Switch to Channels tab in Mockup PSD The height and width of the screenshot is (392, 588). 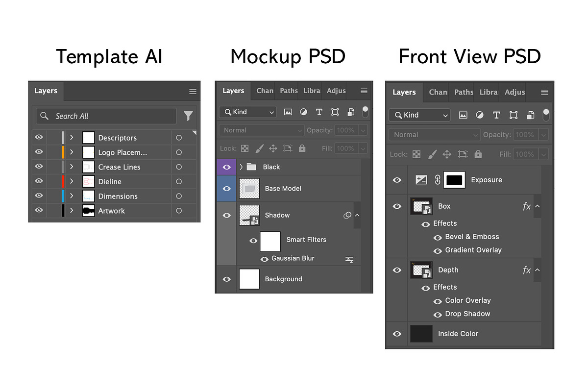tap(265, 91)
